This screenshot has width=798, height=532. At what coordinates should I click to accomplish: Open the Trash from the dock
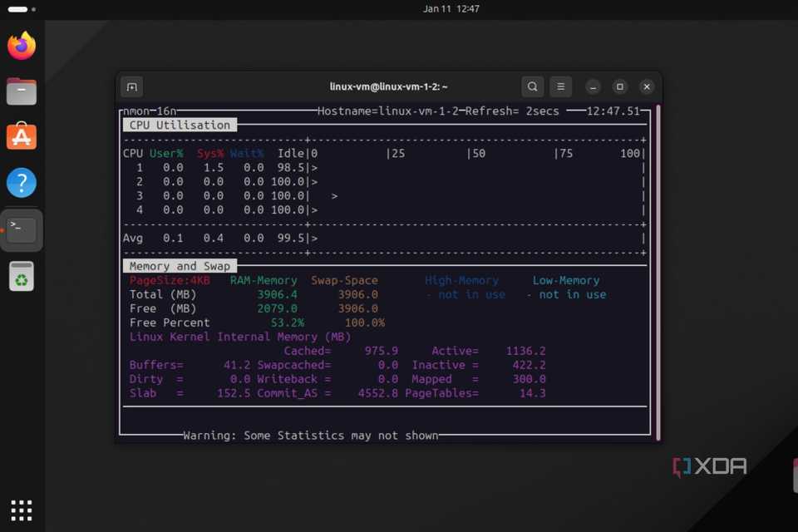tap(21, 275)
